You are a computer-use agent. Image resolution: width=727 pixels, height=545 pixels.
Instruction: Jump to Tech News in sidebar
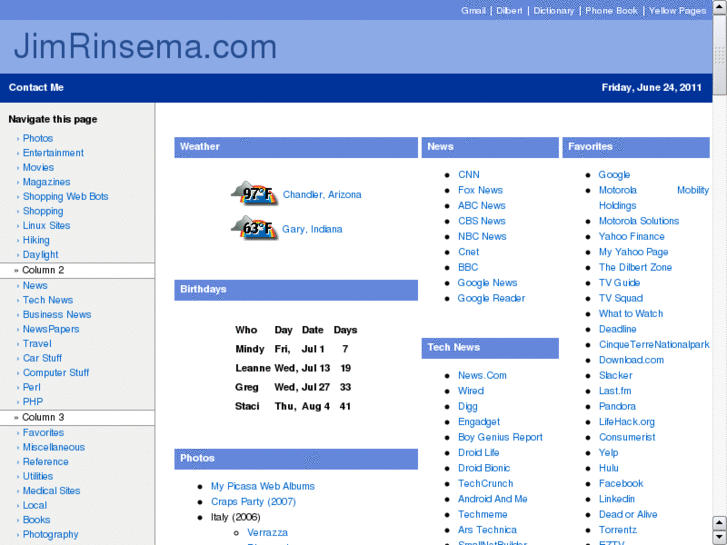pos(48,300)
